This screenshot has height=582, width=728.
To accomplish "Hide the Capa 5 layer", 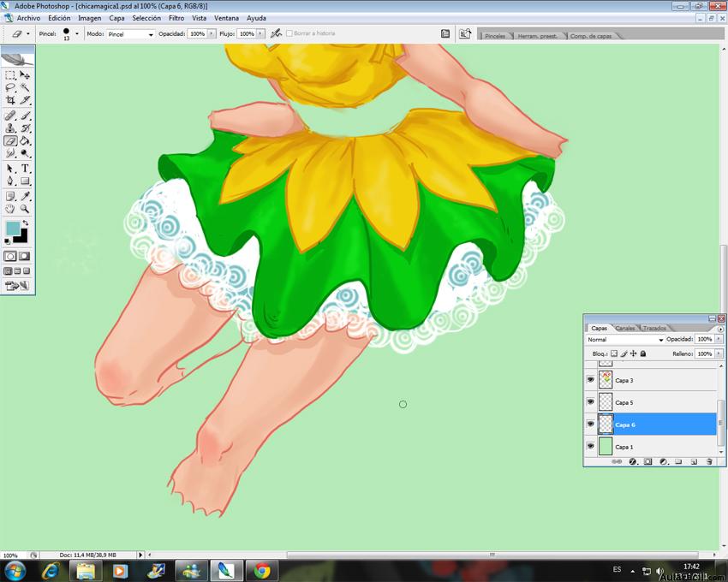I will tap(591, 402).
